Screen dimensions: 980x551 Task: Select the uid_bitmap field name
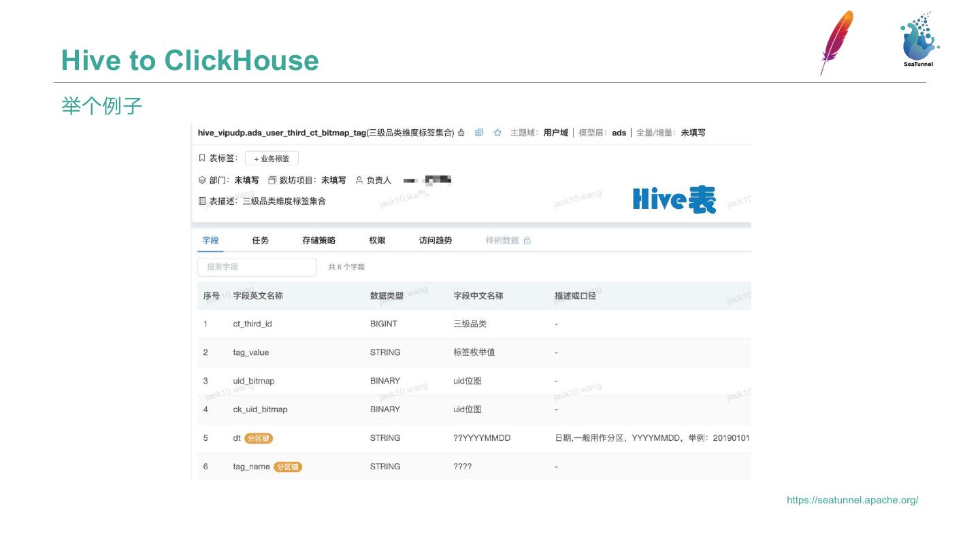(x=254, y=381)
